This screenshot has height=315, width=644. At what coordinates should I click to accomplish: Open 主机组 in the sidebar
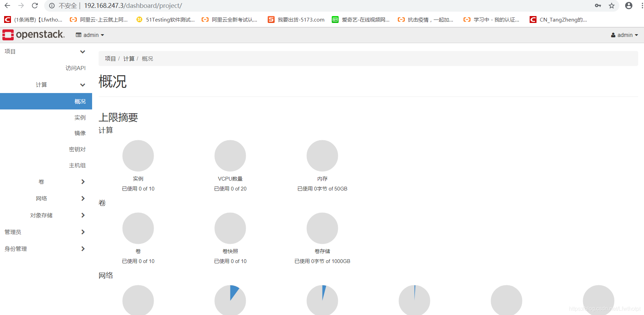[77, 165]
